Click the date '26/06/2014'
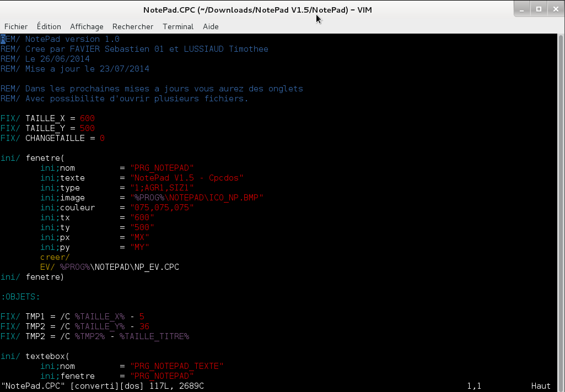 pos(65,59)
